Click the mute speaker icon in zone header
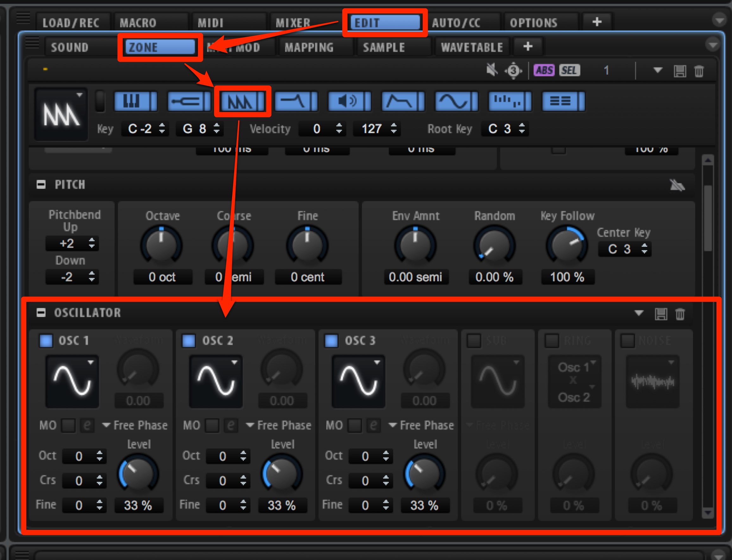 click(492, 70)
